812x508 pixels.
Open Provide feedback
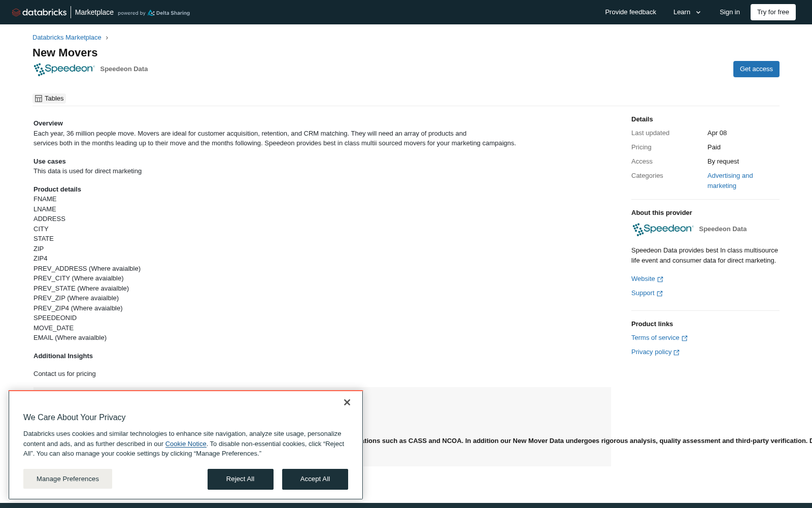coord(630,12)
